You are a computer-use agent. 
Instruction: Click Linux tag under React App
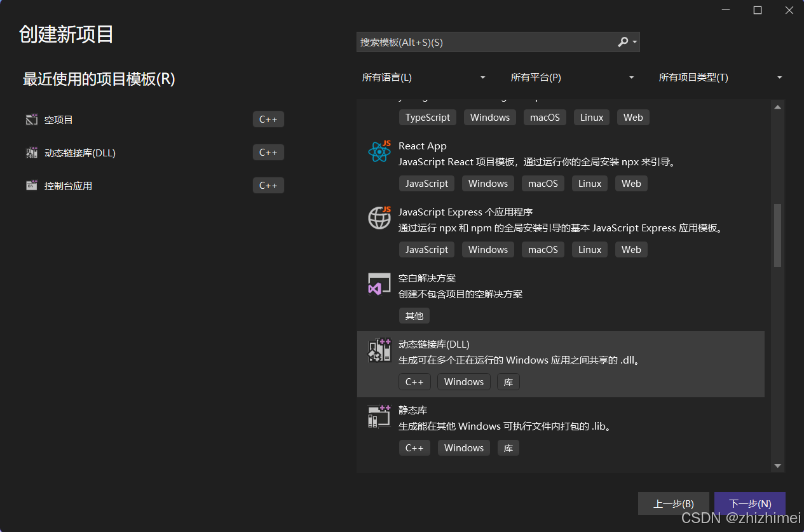pos(590,184)
